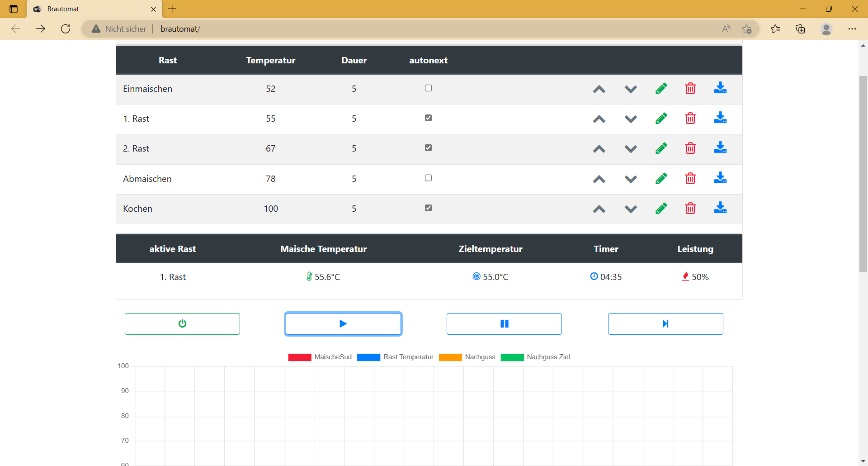
Task: Delete the Einmaischen row
Action: 690,89
